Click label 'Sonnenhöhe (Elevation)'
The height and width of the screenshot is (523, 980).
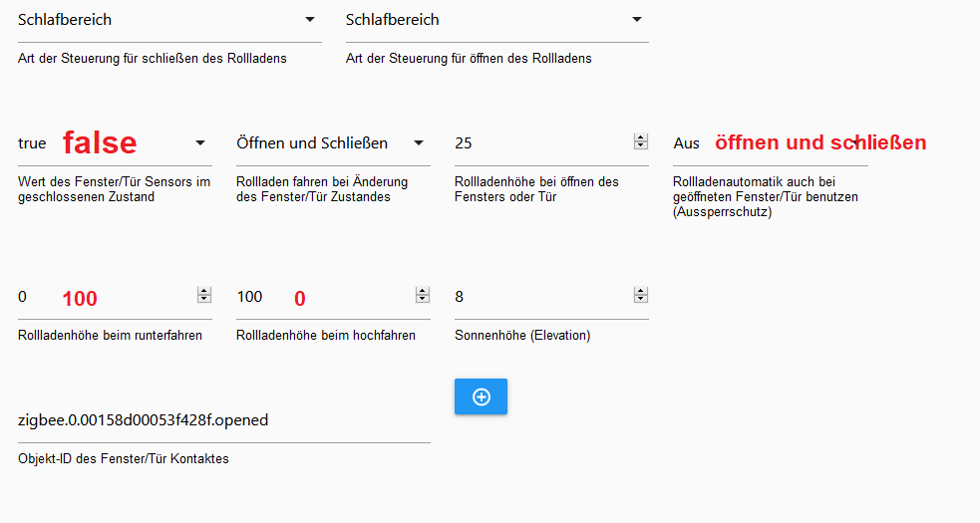tap(522, 335)
